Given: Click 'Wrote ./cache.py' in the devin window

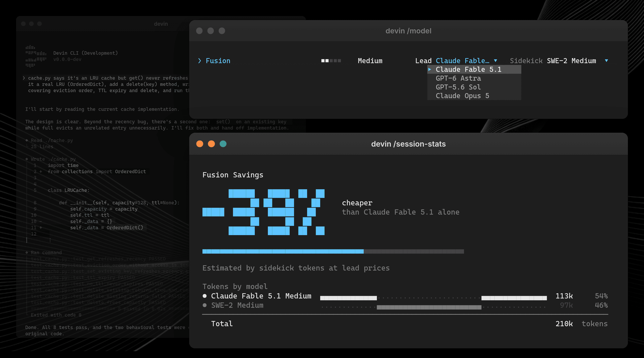Looking at the screenshot, I should (x=53, y=159).
